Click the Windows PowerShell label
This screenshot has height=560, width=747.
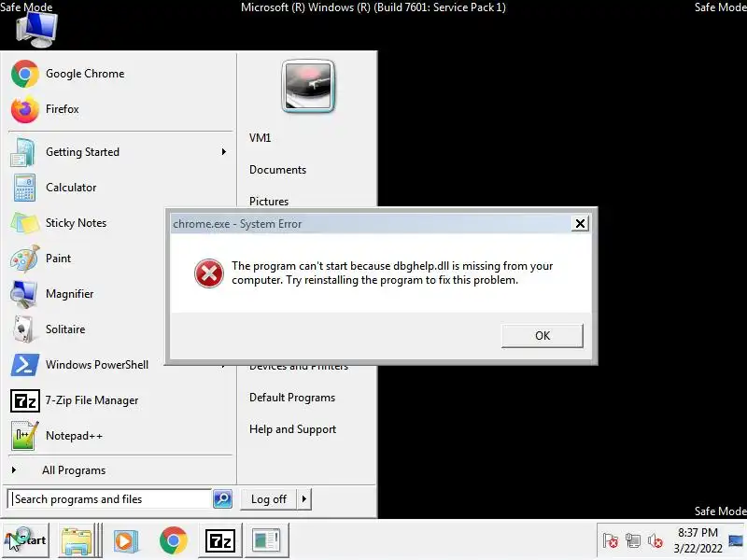click(97, 365)
